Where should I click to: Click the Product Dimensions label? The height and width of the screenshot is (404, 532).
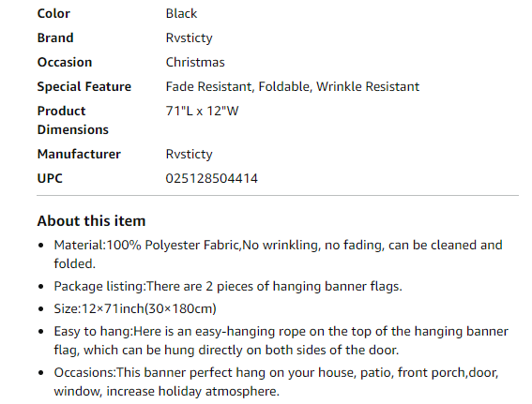(x=73, y=120)
